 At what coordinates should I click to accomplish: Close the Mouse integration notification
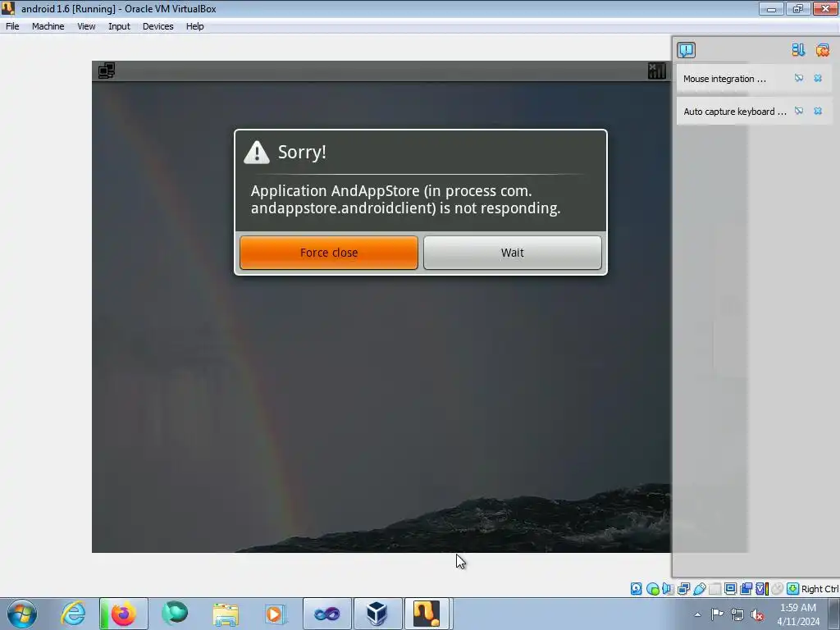click(818, 78)
